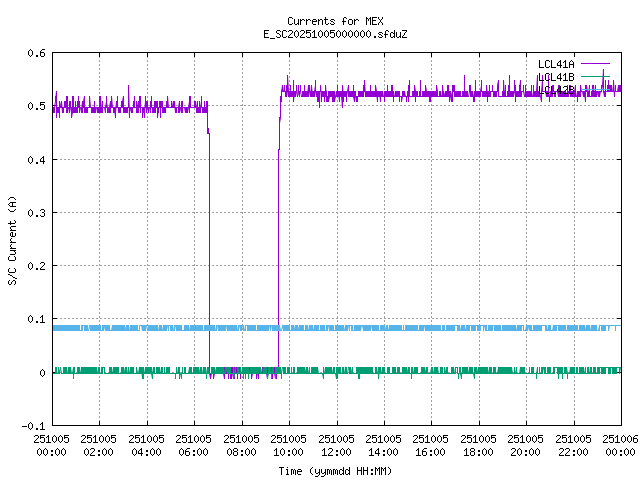640x480 pixels.
Task: Click the purple LCL41A legend line sample
Action: point(594,64)
